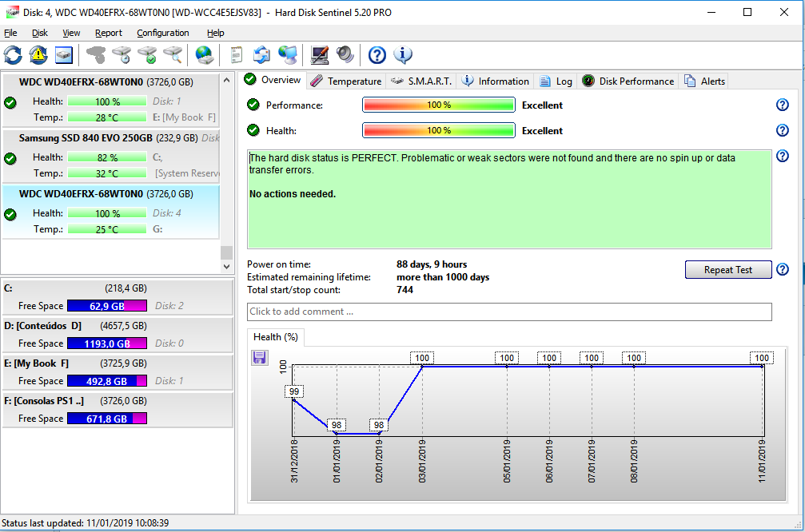The height and width of the screenshot is (532, 805).
Task: Click the refresh-with-warning-sign toolbar icon
Action: coord(38,55)
